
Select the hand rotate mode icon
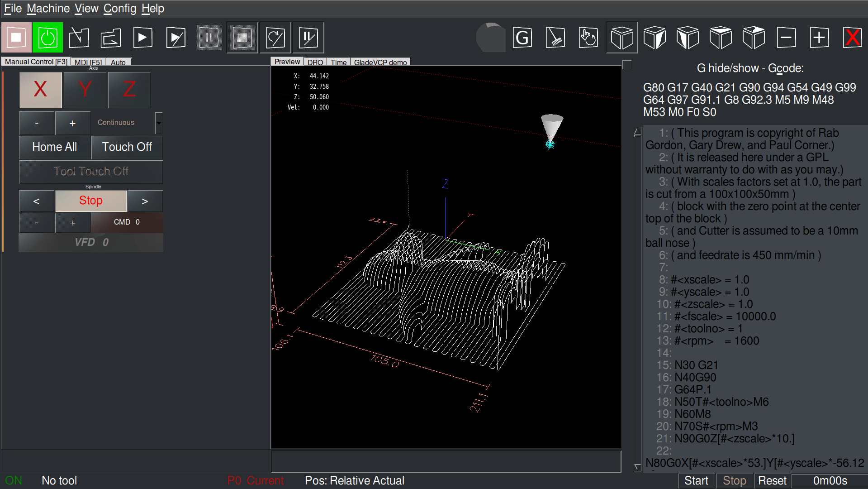588,38
